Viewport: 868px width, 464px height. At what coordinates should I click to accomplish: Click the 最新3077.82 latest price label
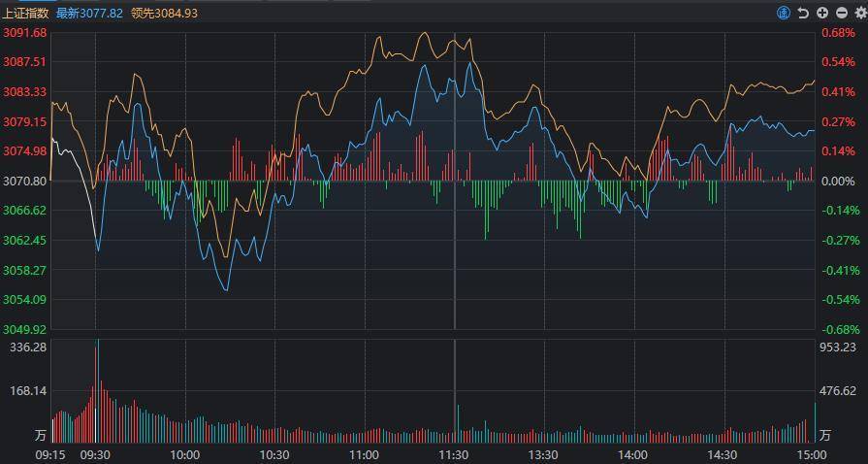tap(89, 13)
